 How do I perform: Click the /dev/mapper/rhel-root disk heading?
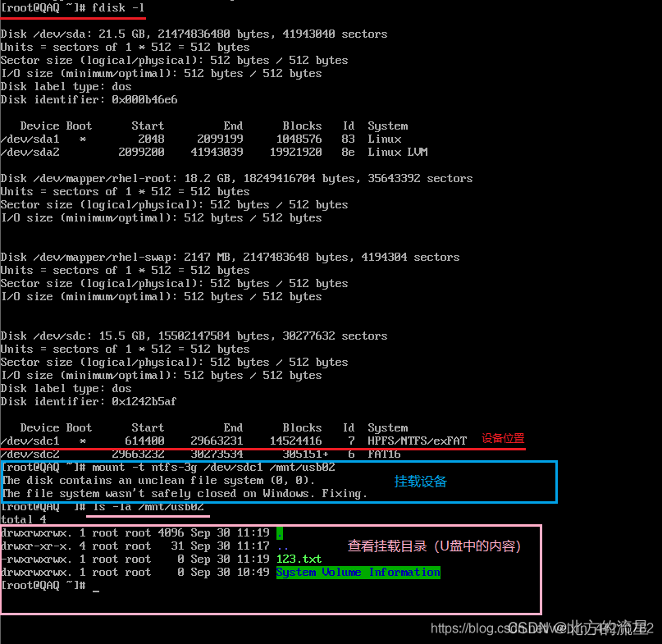coord(90,178)
